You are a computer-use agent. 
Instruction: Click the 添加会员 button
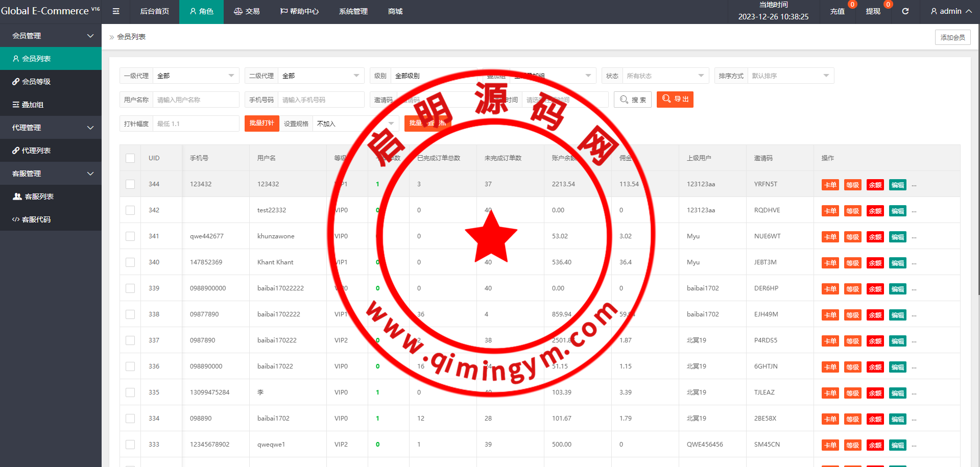pyautogui.click(x=952, y=37)
